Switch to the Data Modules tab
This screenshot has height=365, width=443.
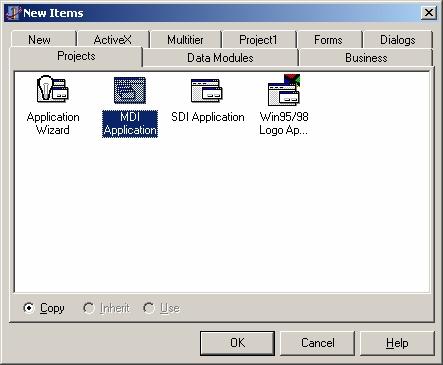click(220, 58)
